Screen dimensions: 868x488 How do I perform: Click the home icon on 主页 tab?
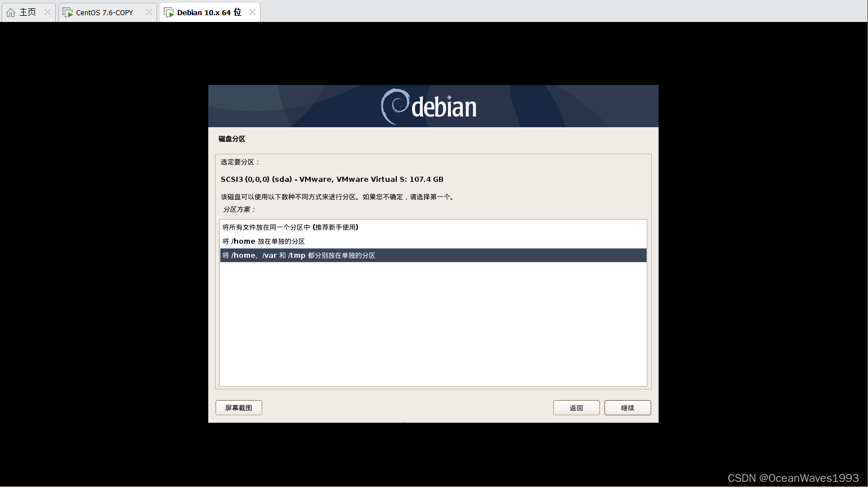(x=11, y=12)
